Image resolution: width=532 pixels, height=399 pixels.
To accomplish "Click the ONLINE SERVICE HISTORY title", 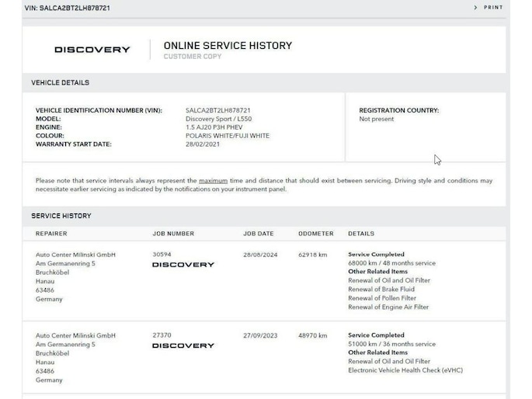I will 228,46.
